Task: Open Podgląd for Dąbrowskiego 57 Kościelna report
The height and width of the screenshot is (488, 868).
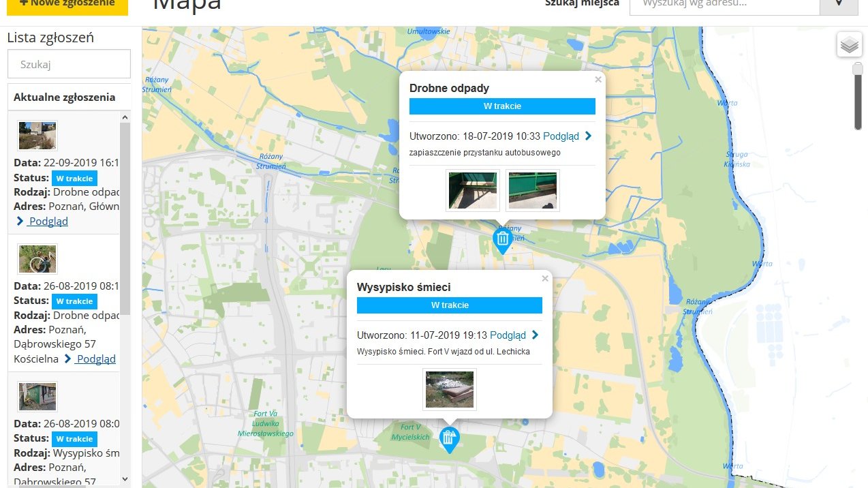Action: 95,359
